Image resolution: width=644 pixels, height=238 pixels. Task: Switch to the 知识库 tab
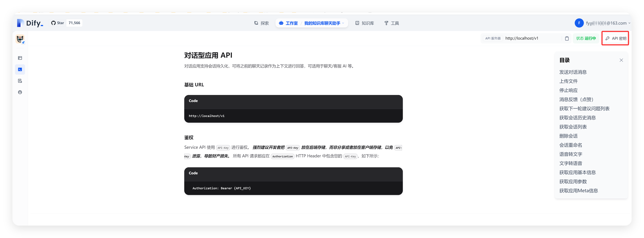click(x=365, y=23)
